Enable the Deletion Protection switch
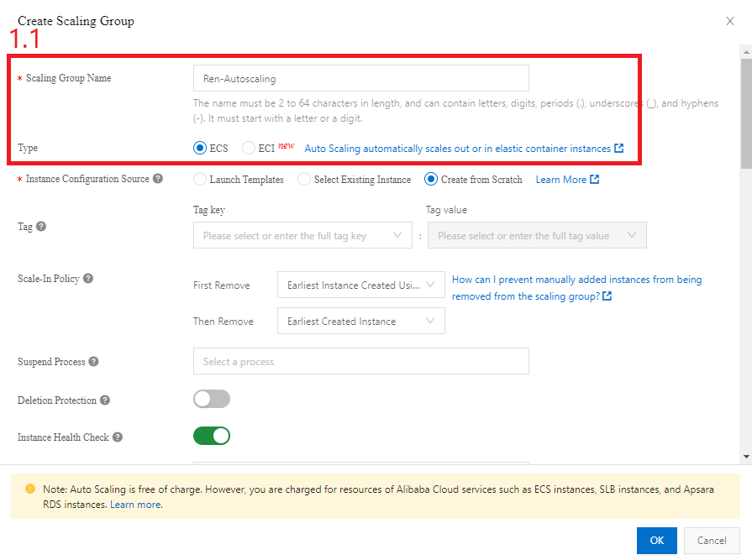 coord(212,399)
